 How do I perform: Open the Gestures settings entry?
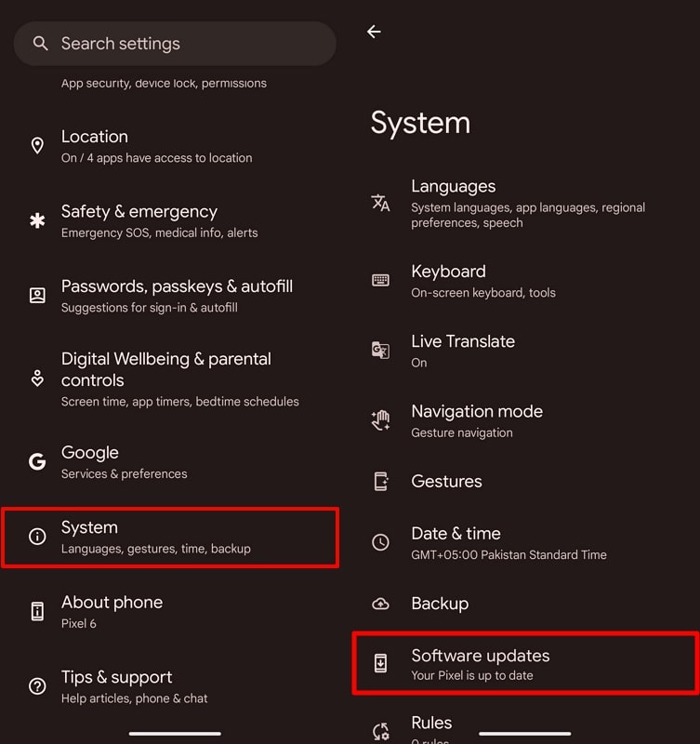[446, 481]
